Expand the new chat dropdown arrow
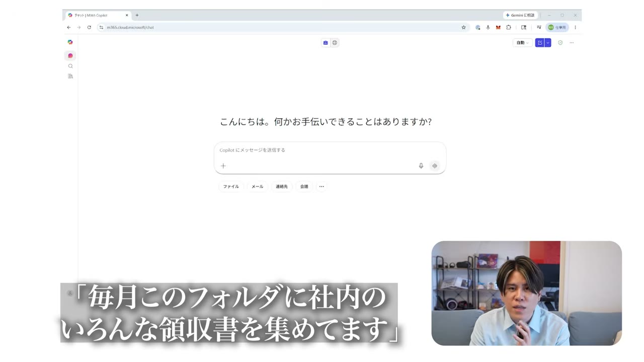The image size is (644, 362). (548, 43)
